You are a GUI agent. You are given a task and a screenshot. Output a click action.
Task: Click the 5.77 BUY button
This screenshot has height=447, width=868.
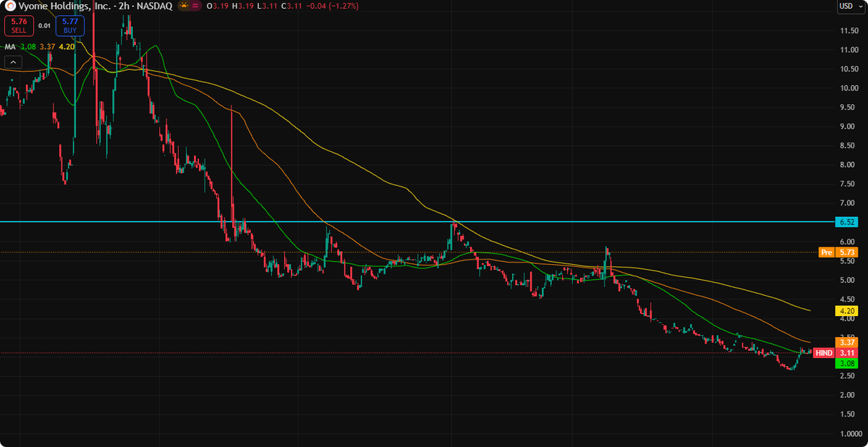tap(70, 26)
